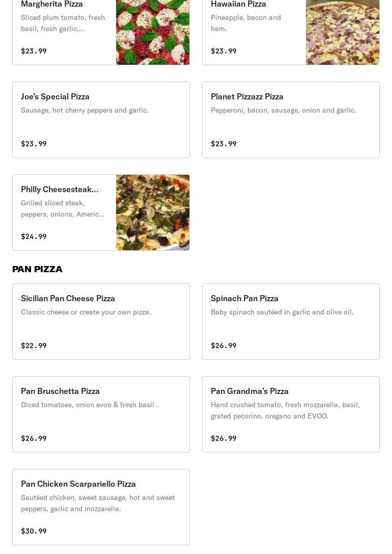Open Sicilian Pan Cheese Pizza
This screenshot has width=392, height=554.
tap(68, 298)
